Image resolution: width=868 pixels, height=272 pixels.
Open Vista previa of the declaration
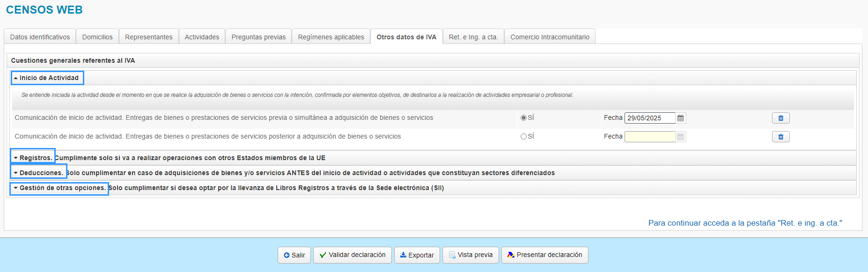[x=471, y=255]
